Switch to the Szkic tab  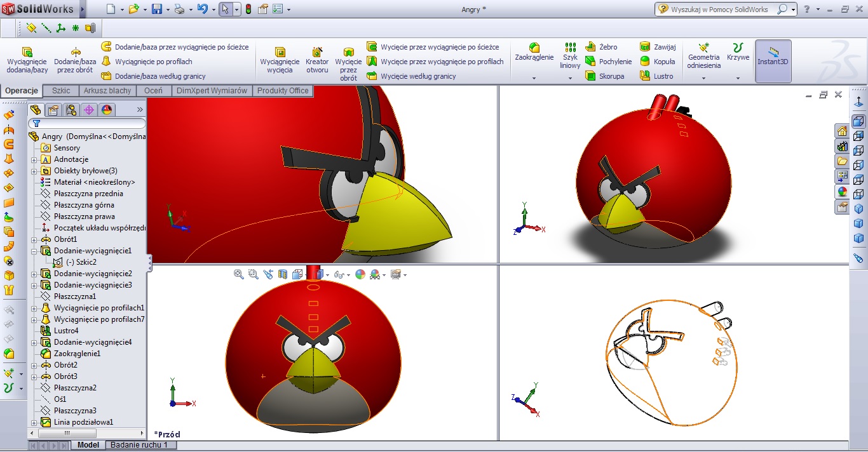tap(61, 91)
